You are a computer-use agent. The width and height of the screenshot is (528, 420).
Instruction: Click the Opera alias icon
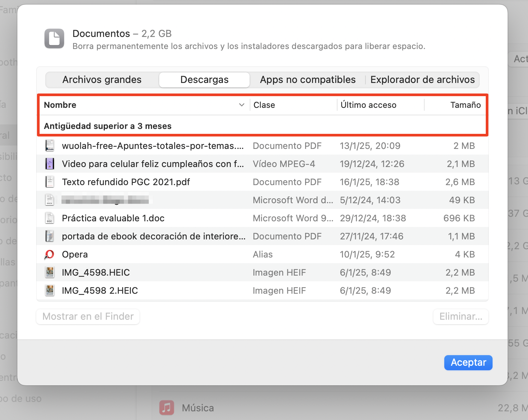pyautogui.click(x=49, y=254)
